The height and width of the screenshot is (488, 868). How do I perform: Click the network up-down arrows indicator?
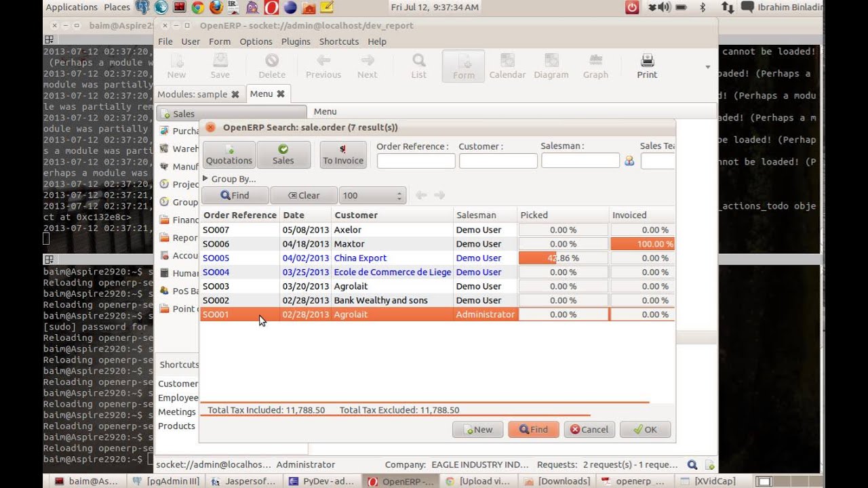point(728,7)
